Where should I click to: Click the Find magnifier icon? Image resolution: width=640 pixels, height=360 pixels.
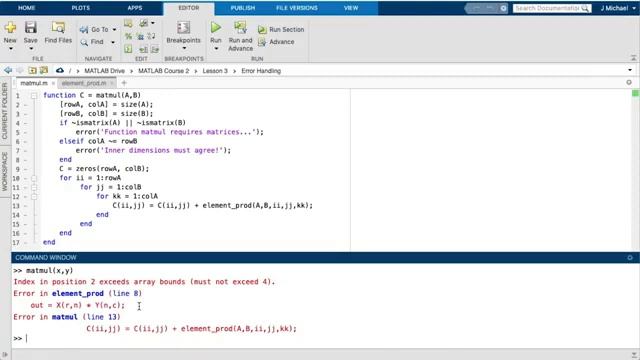click(x=84, y=42)
